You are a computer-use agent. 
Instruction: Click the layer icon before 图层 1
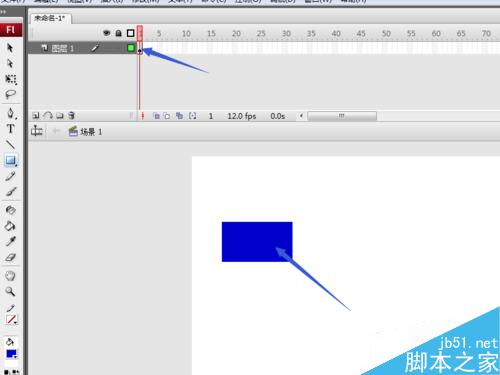point(45,48)
